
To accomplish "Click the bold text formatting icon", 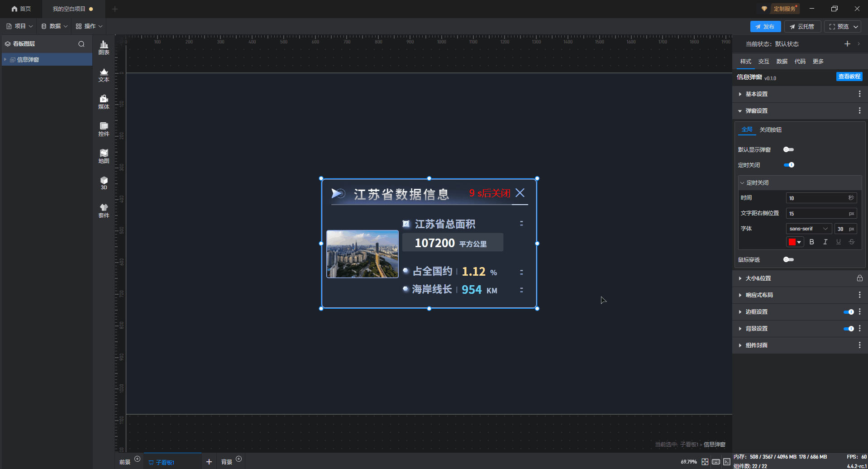I will 811,242.
